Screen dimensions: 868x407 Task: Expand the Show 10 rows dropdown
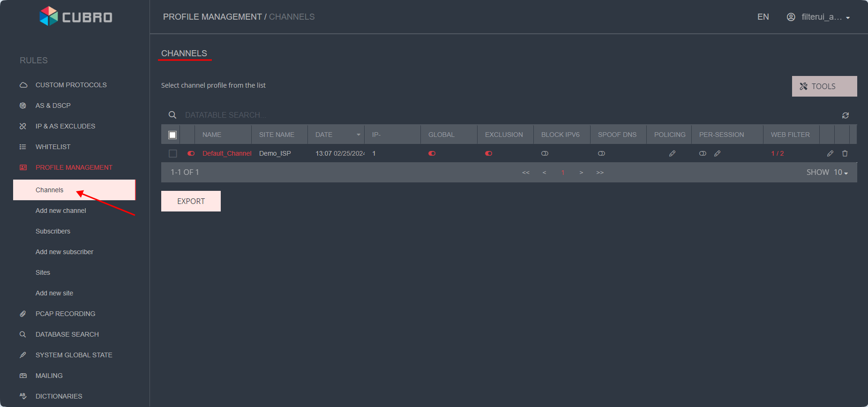[840, 173]
